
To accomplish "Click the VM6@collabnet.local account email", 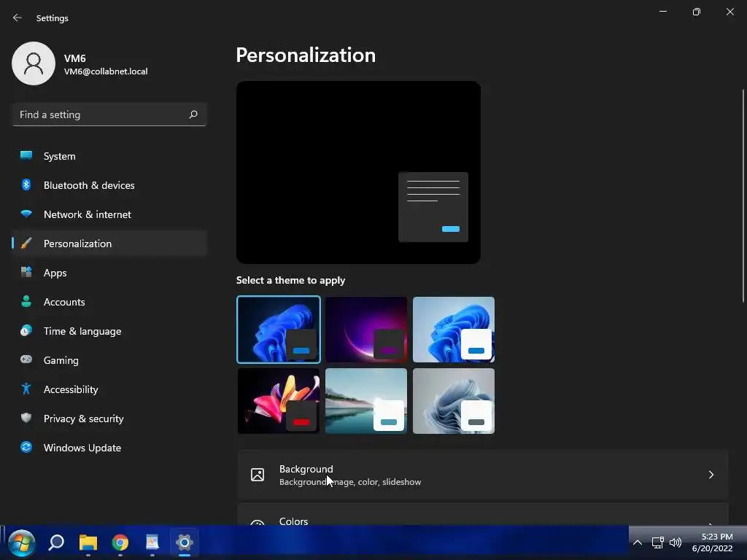I will pyautogui.click(x=106, y=71).
